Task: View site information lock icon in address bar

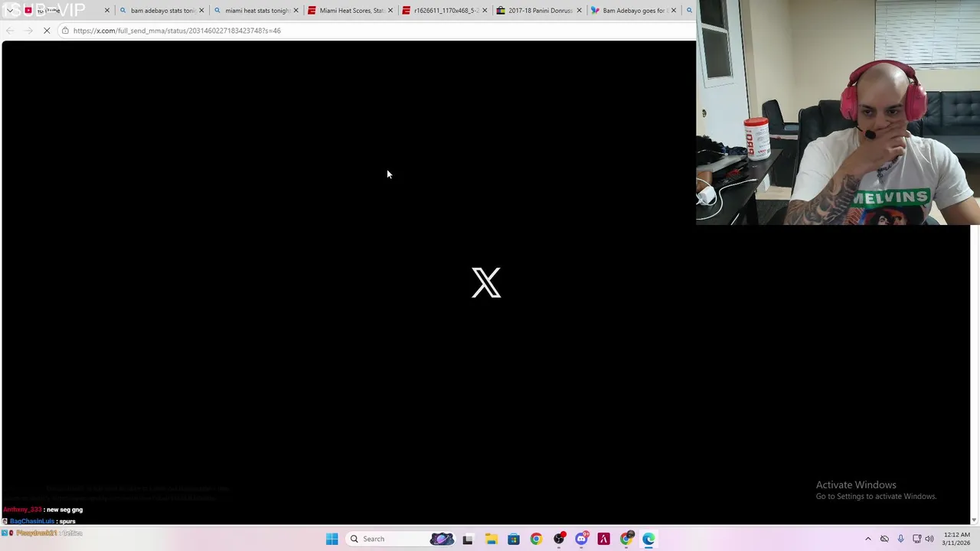Action: click(x=65, y=31)
